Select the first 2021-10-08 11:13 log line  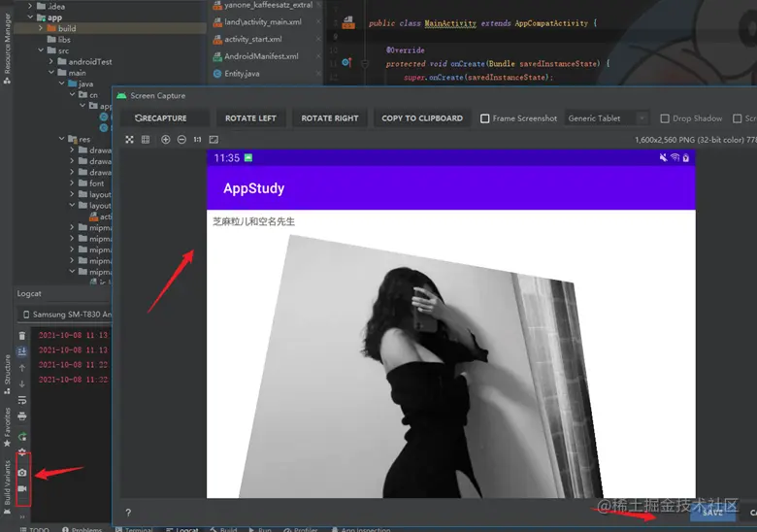(x=74, y=335)
